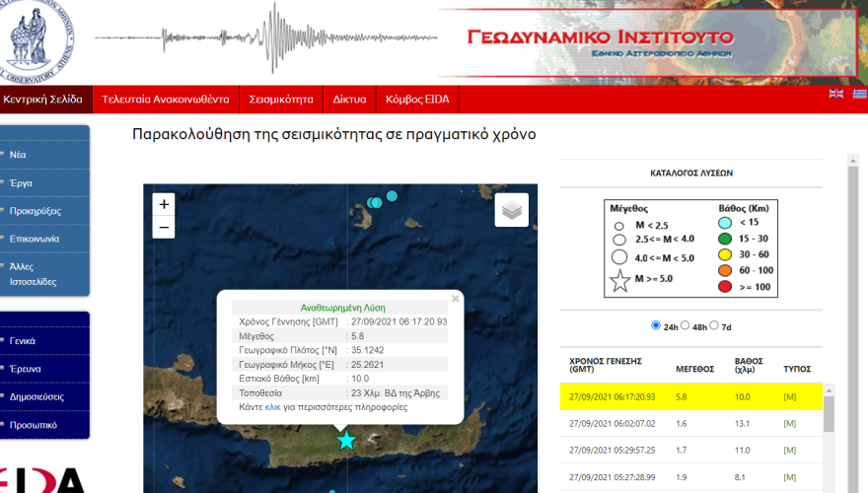
Task: Click the [M] type link of the 5.8 event
Action: 790,396
